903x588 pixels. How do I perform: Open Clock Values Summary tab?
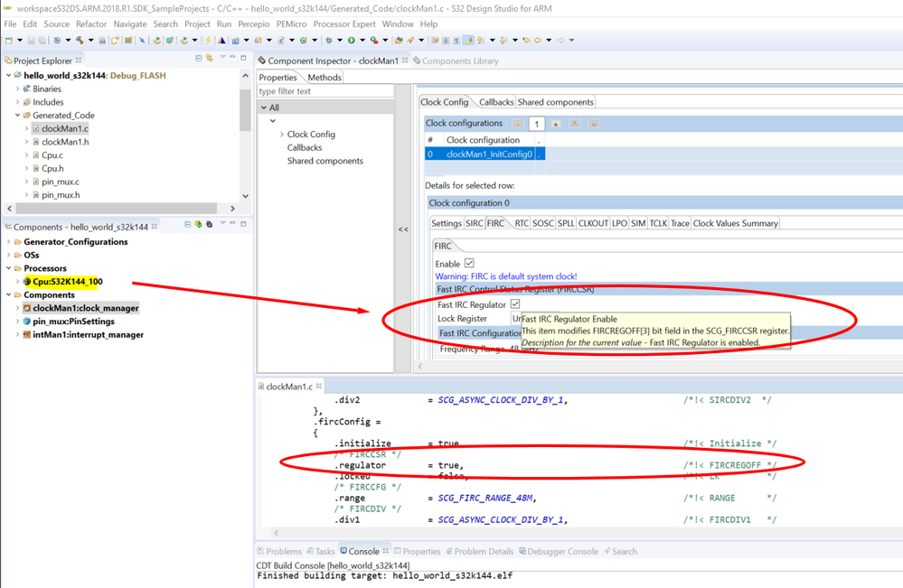[736, 223]
